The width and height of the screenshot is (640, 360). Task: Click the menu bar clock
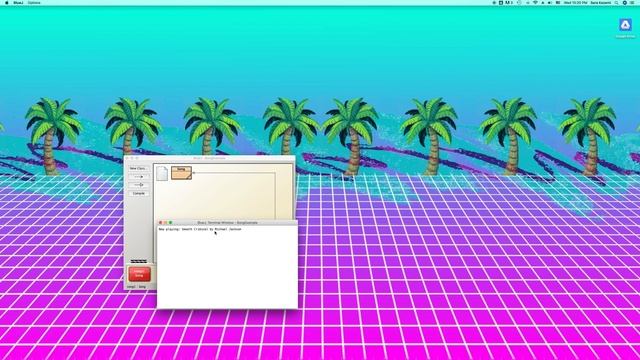click(x=576, y=2)
